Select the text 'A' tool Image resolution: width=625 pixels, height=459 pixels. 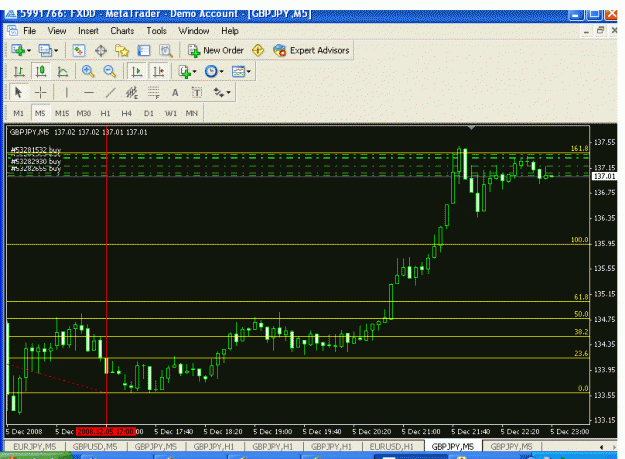click(175, 92)
